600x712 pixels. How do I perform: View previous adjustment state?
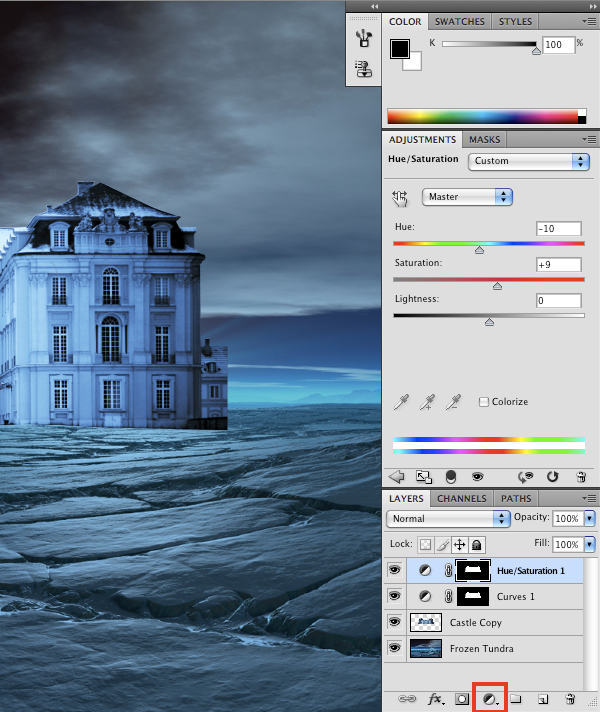coord(526,476)
